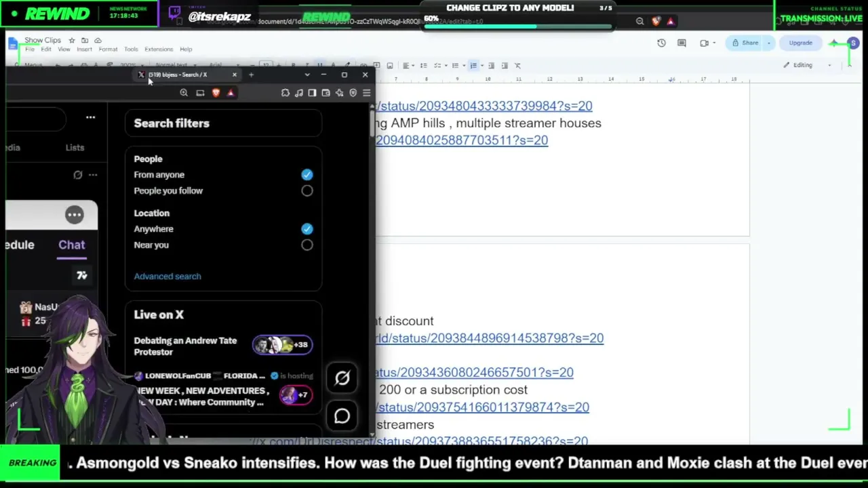Click the numbered list icon in Docs toolbar

473,66
